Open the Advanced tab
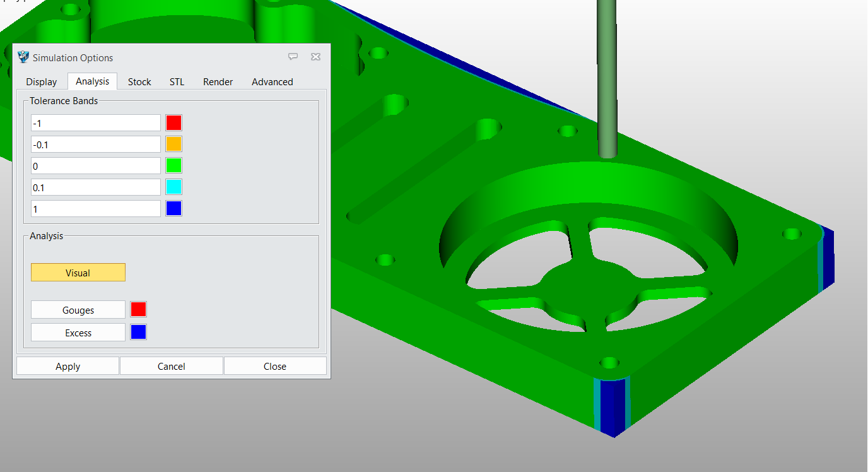The image size is (868, 472). [272, 82]
